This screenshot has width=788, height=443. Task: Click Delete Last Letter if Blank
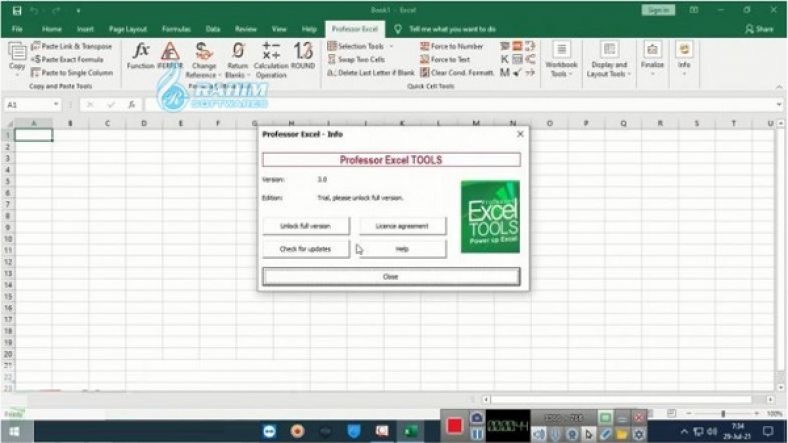[371, 73]
